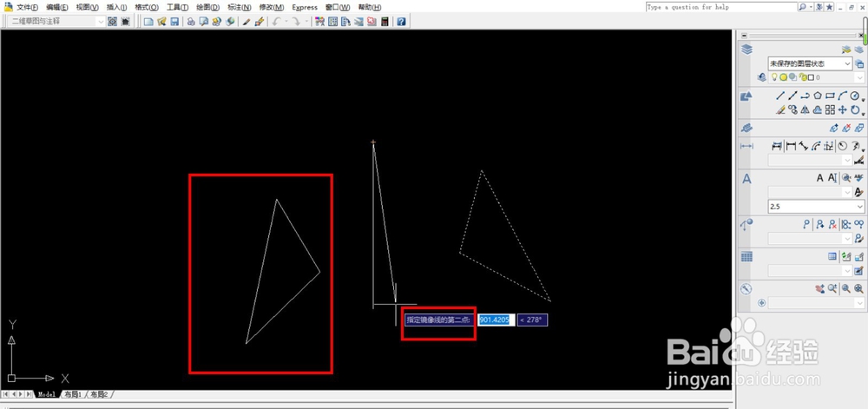Toggle the layer freeze sun icon
The width and height of the screenshot is (868, 409).
click(783, 77)
